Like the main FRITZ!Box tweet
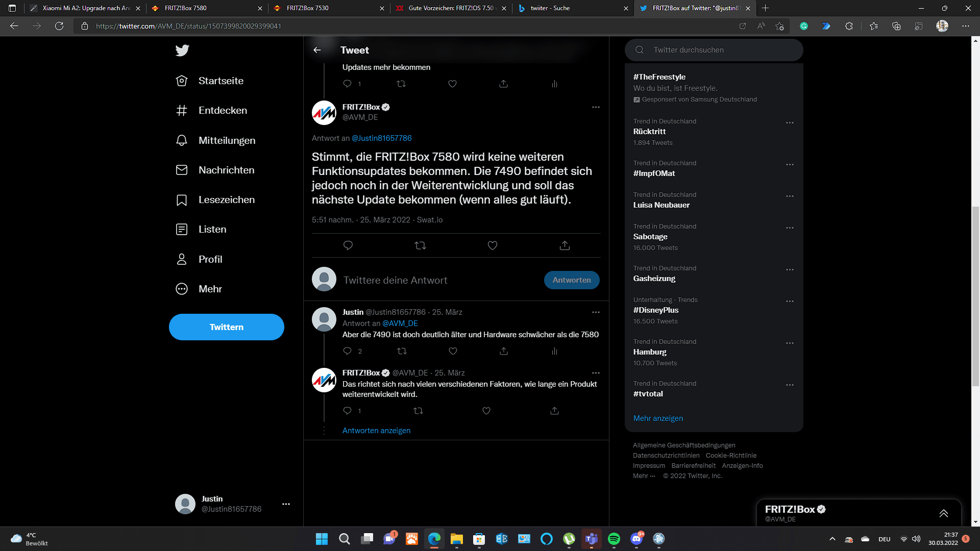980x551 pixels. (493, 245)
